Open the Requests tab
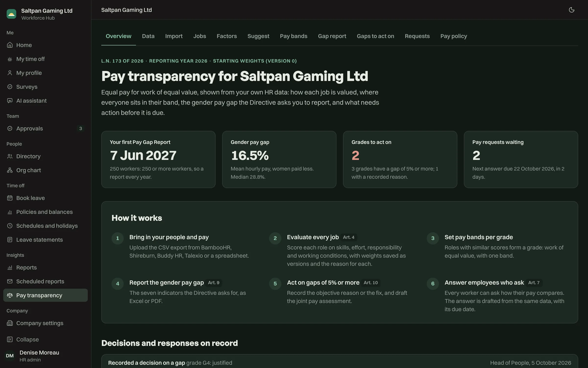 (x=417, y=36)
